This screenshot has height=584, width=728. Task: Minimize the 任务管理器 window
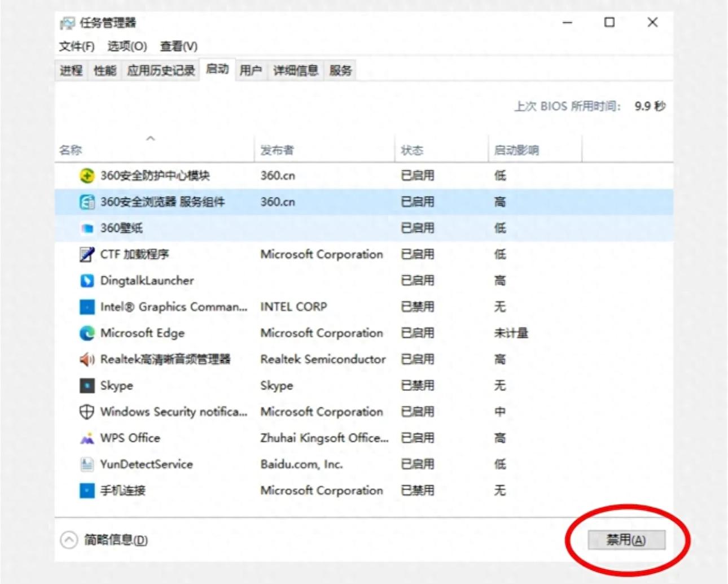coord(568,23)
